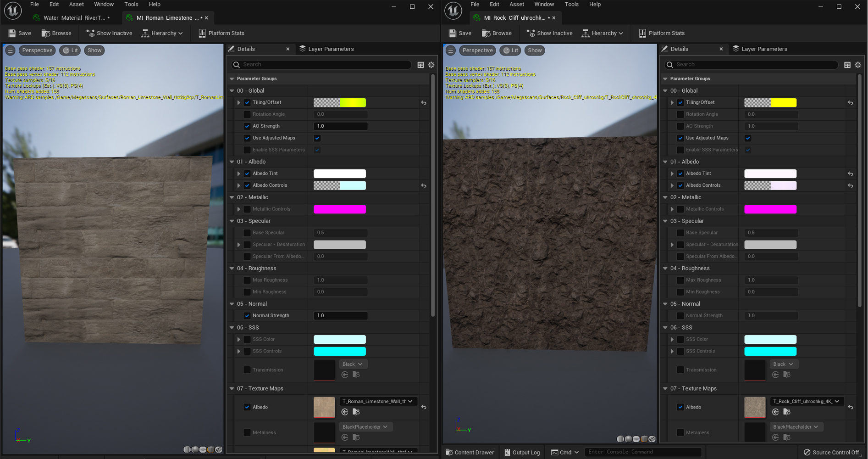Viewport: 868px width, 459px height.
Task: Open Hierarchy dropdown in left editor
Action: [162, 33]
